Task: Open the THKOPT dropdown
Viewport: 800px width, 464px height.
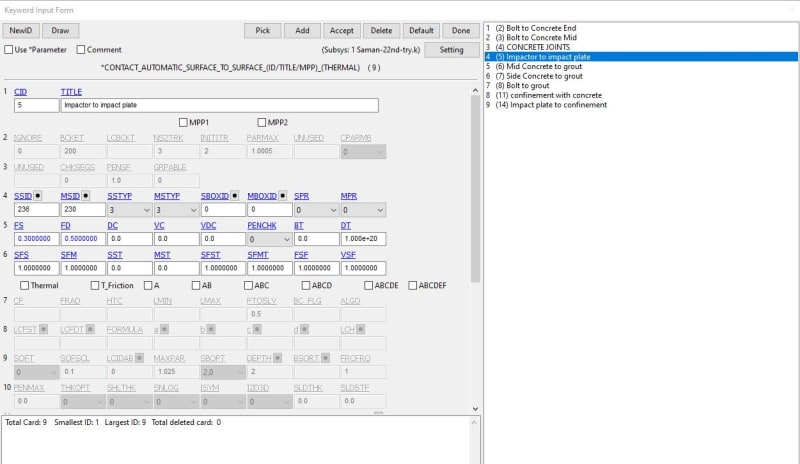Action: [x=83, y=402]
